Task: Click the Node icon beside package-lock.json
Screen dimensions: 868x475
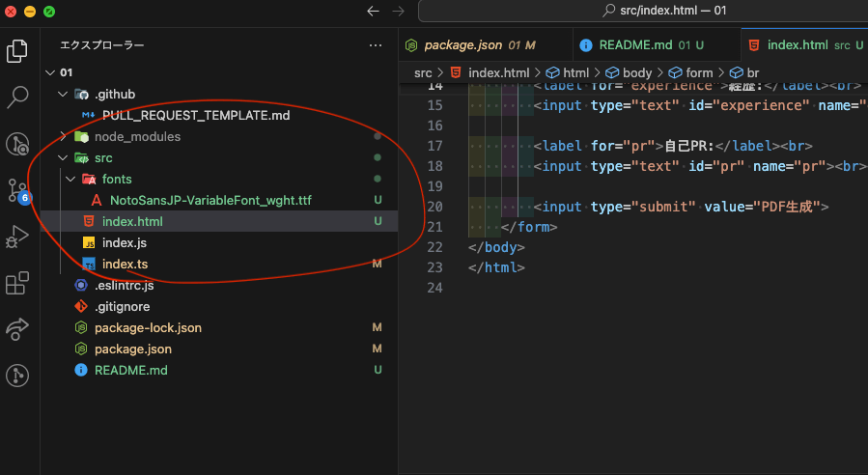Action: click(81, 327)
